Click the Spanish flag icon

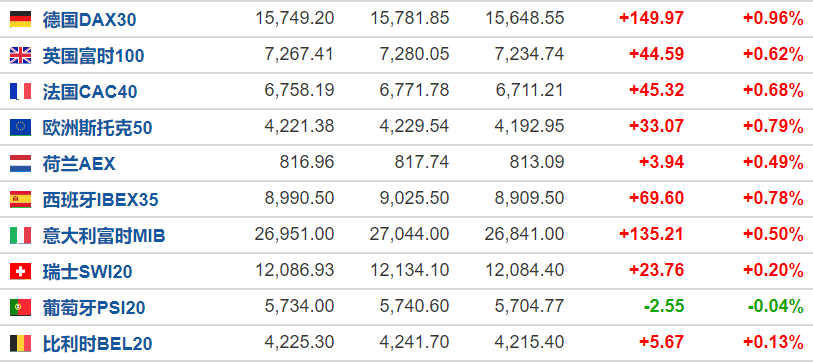click(x=20, y=200)
